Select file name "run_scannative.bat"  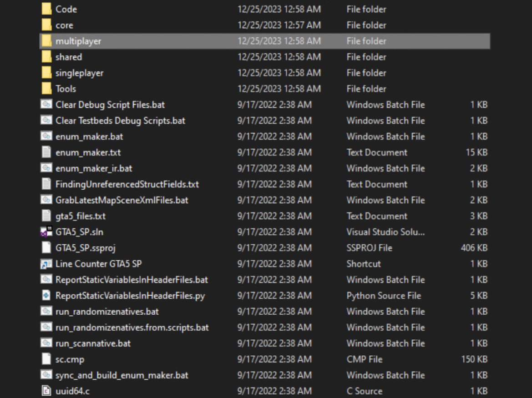point(93,343)
